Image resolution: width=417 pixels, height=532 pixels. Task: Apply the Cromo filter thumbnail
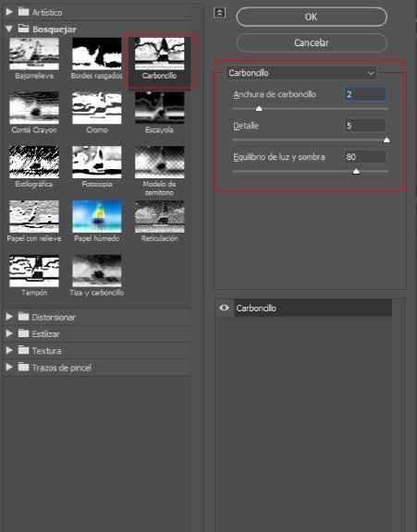pyautogui.click(x=97, y=107)
